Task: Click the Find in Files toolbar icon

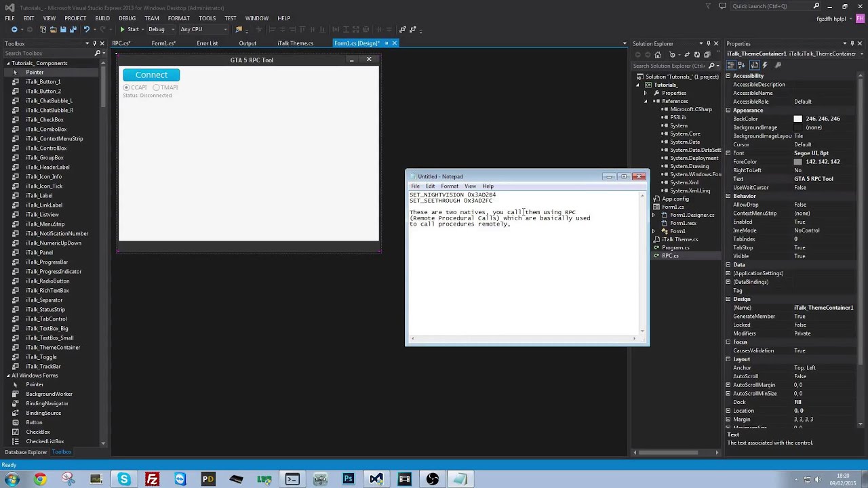Action: point(238,29)
